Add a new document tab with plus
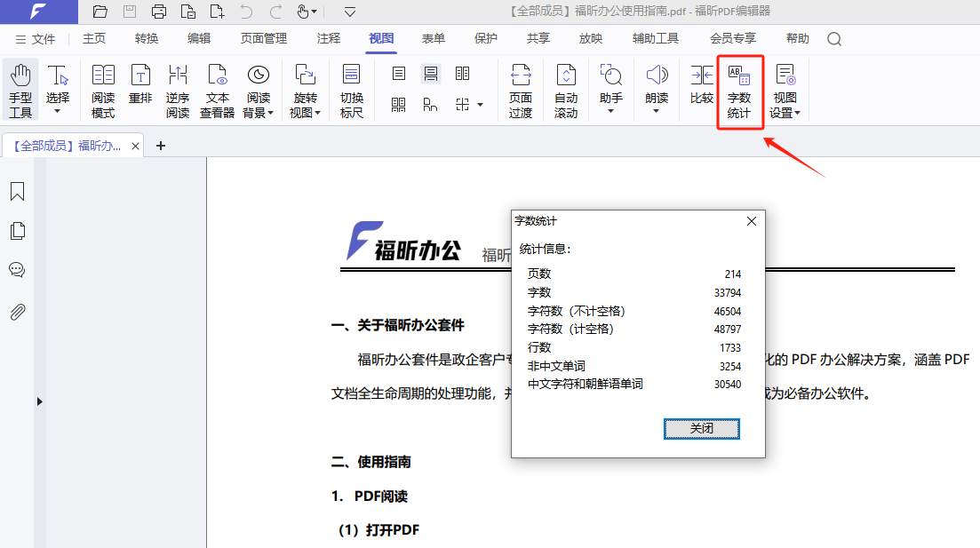The width and height of the screenshot is (980, 548). pyautogui.click(x=161, y=146)
